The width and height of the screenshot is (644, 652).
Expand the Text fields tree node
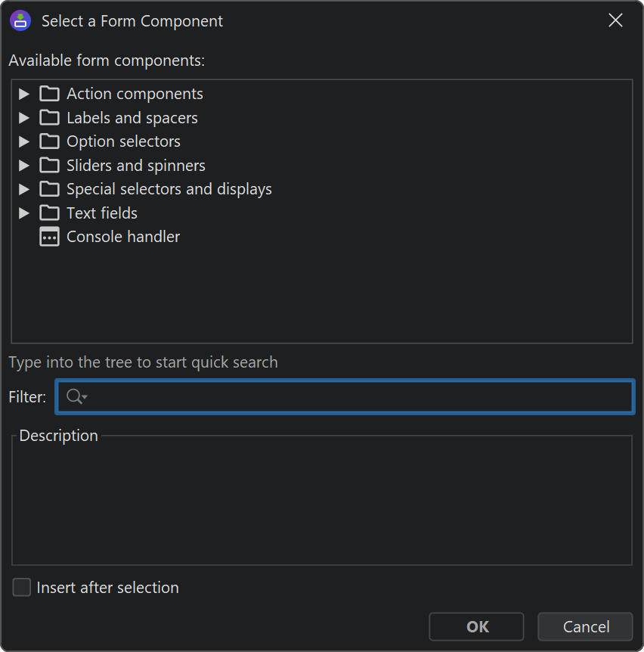pyautogui.click(x=24, y=213)
